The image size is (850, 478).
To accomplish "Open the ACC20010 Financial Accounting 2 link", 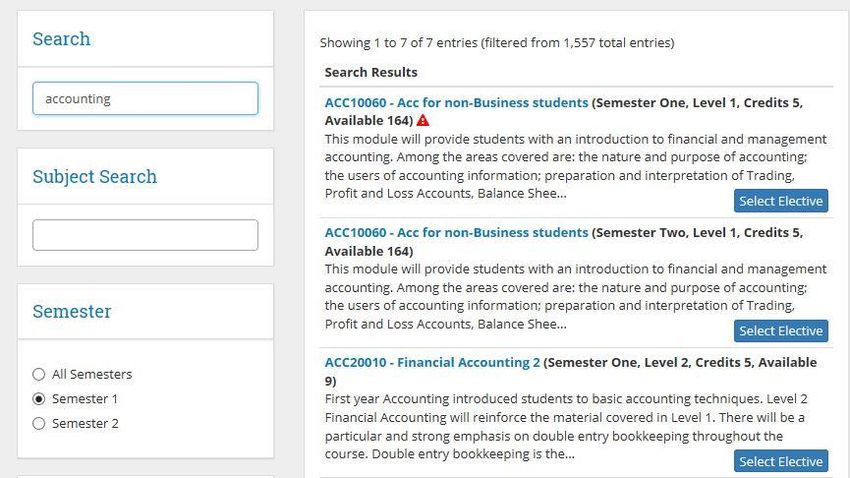I will tap(433, 363).
